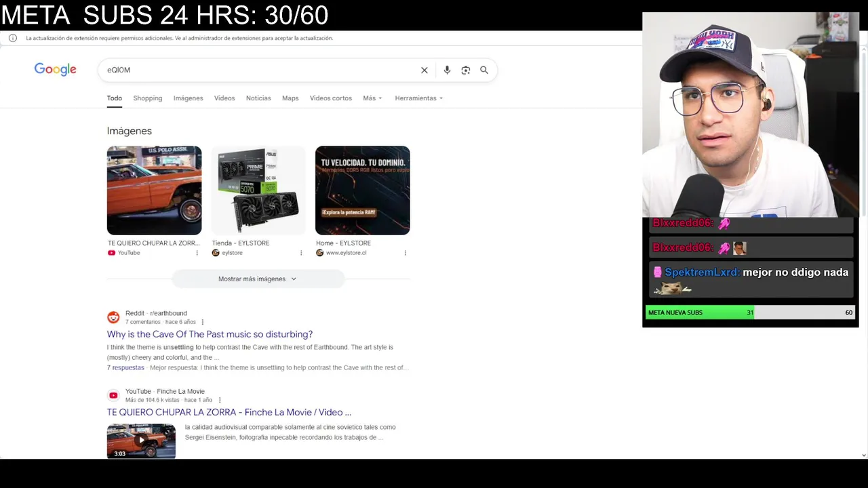Click the eylstore favicon under Tienda image
Image resolution: width=868 pixels, height=488 pixels.
coord(216,253)
